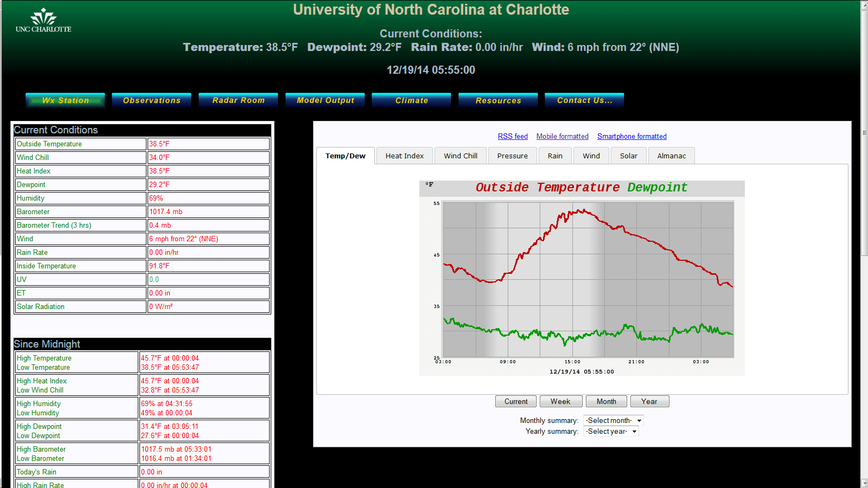Image resolution: width=868 pixels, height=488 pixels.
Task: Switch to the Wind Chill tab
Action: pyautogui.click(x=460, y=156)
